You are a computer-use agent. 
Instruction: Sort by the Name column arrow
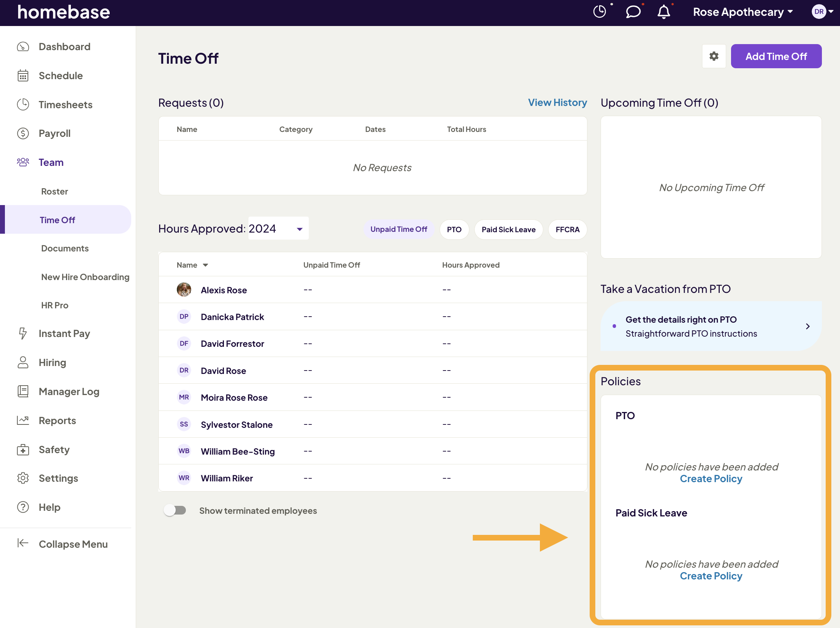point(205,265)
